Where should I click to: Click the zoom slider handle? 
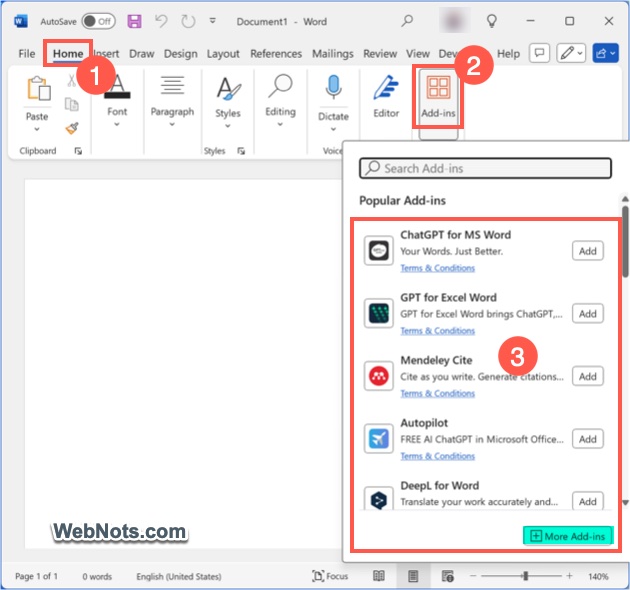525,576
